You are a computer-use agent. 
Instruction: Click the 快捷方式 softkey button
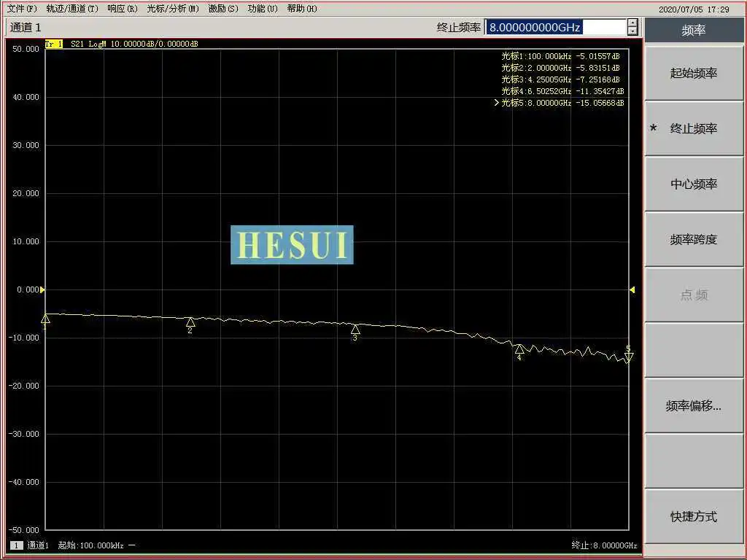pyautogui.click(x=694, y=516)
